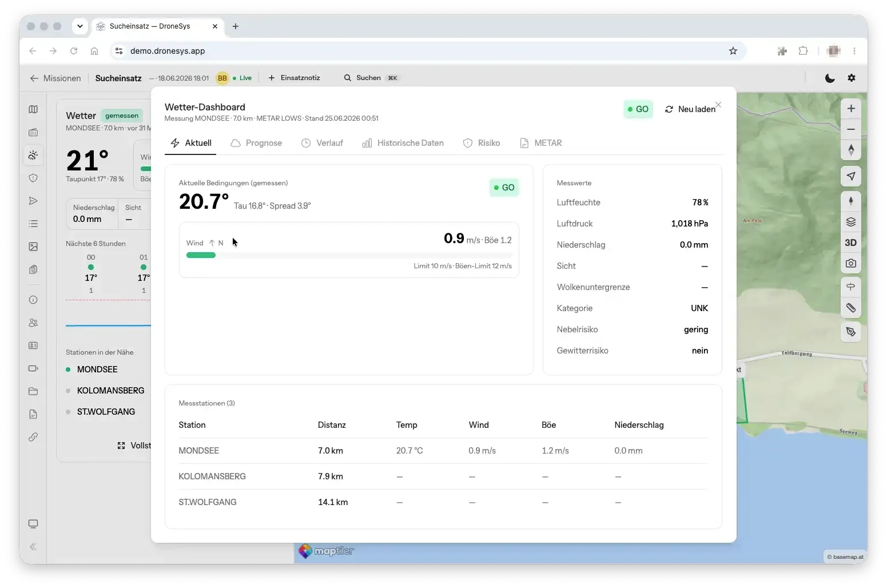Go back to Missionen

(x=55, y=78)
